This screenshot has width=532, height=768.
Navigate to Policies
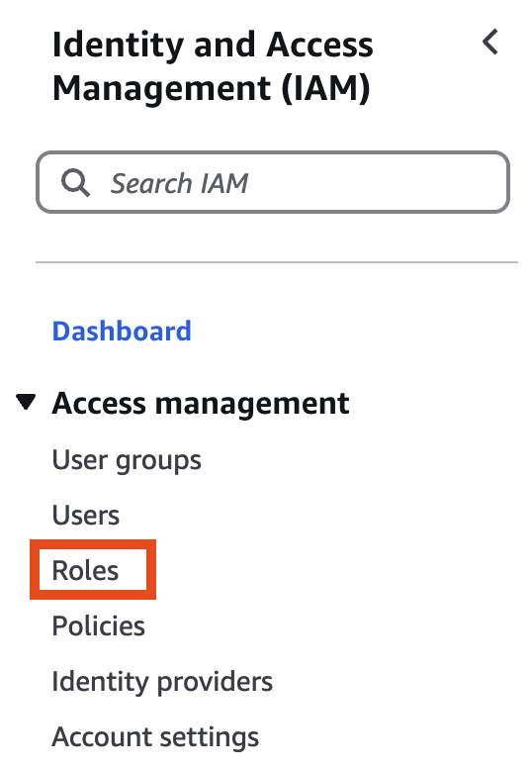tap(98, 625)
